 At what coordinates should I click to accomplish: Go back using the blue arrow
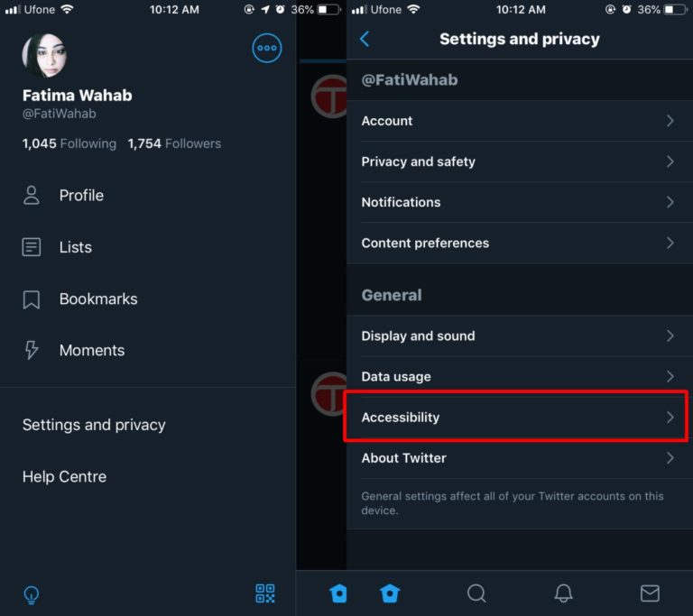(365, 39)
